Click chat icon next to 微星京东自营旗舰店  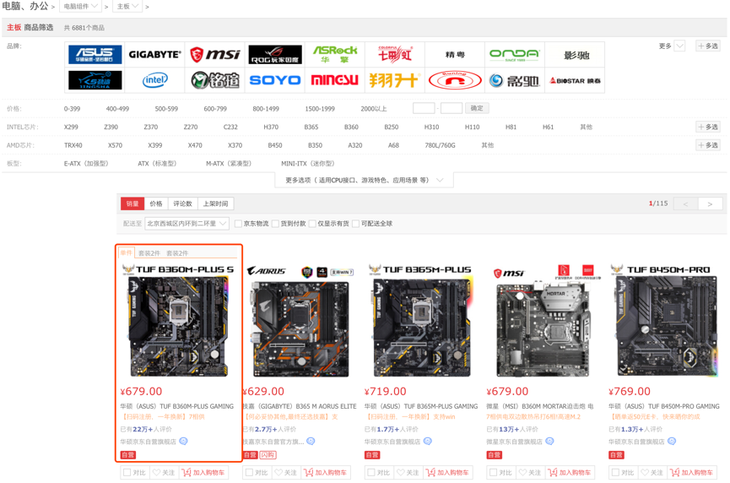point(550,441)
